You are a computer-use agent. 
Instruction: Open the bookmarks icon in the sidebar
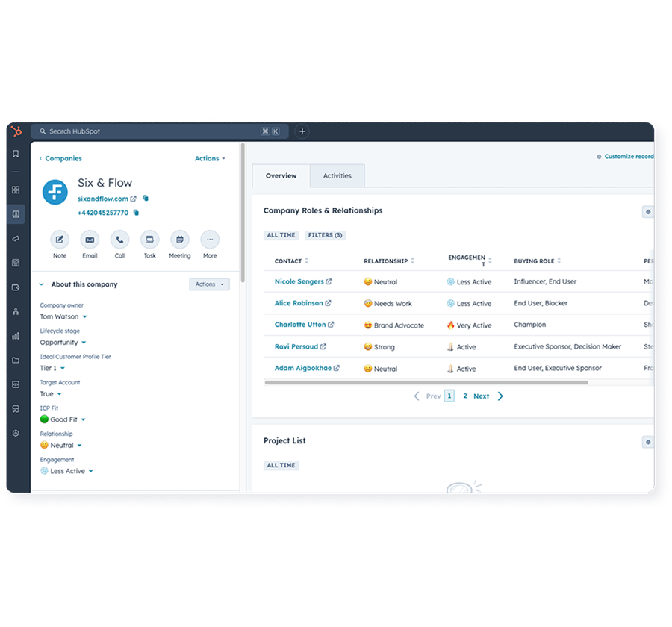tap(16, 154)
